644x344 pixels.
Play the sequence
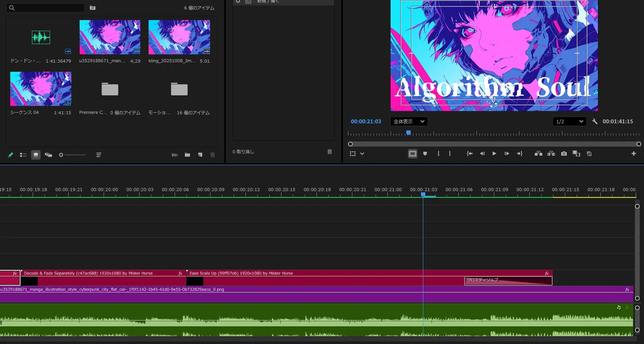tap(494, 153)
